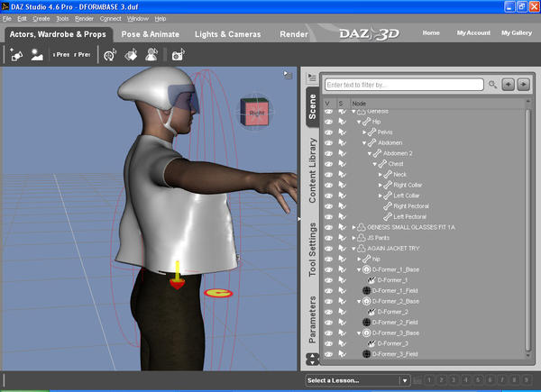Open My Gallery link
Screen dimensions: 541x392
517,32
